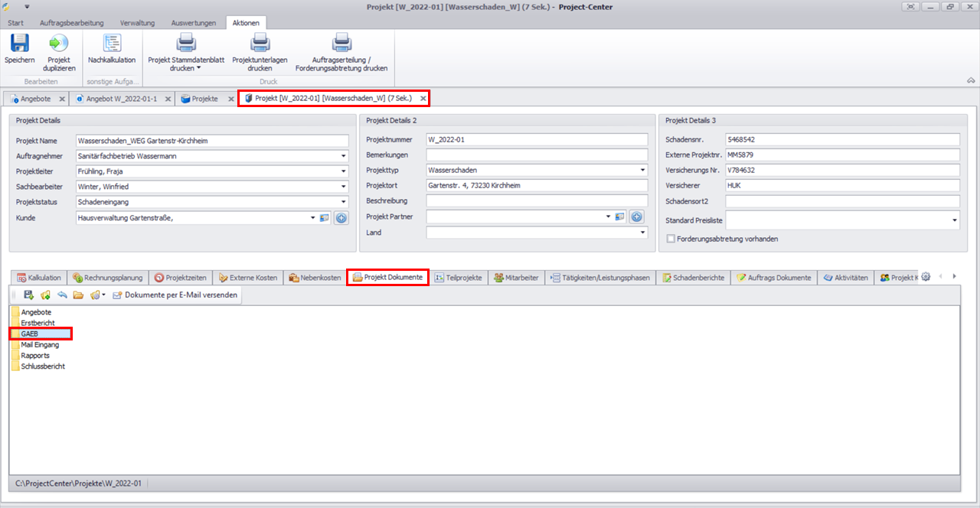Viewport: 980px width, 508px height.
Task: Expand the Projektstatus dropdown
Action: click(345, 202)
